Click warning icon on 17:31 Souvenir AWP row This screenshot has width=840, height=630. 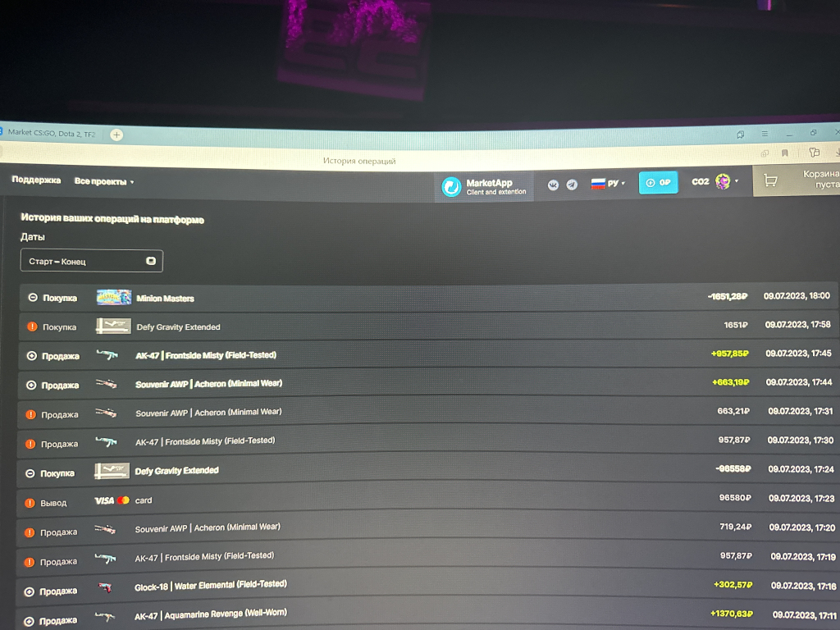(30, 414)
